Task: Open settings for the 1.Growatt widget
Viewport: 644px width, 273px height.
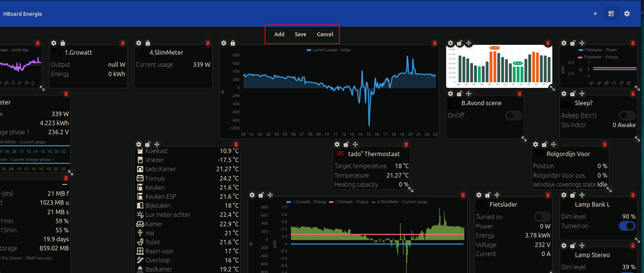Action: [54, 43]
